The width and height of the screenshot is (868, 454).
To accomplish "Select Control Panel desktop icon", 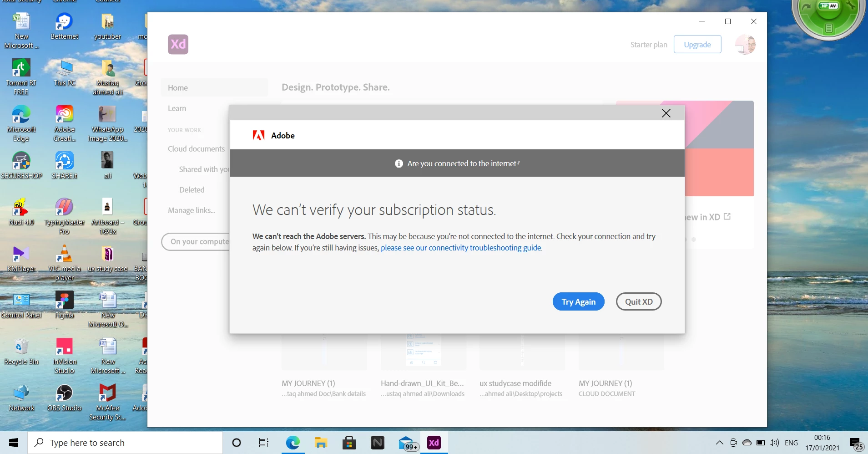I will pos(21,305).
